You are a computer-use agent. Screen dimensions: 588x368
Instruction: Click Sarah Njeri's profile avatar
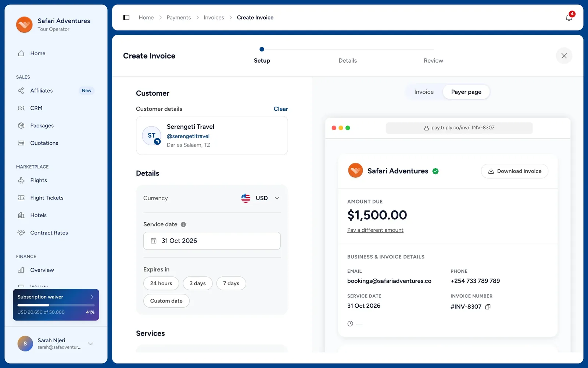25,344
